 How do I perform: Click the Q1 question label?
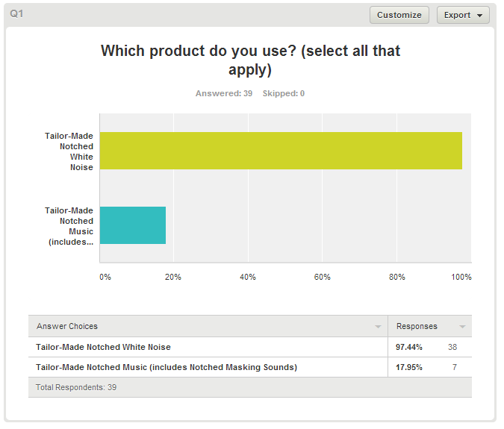pyautogui.click(x=16, y=14)
